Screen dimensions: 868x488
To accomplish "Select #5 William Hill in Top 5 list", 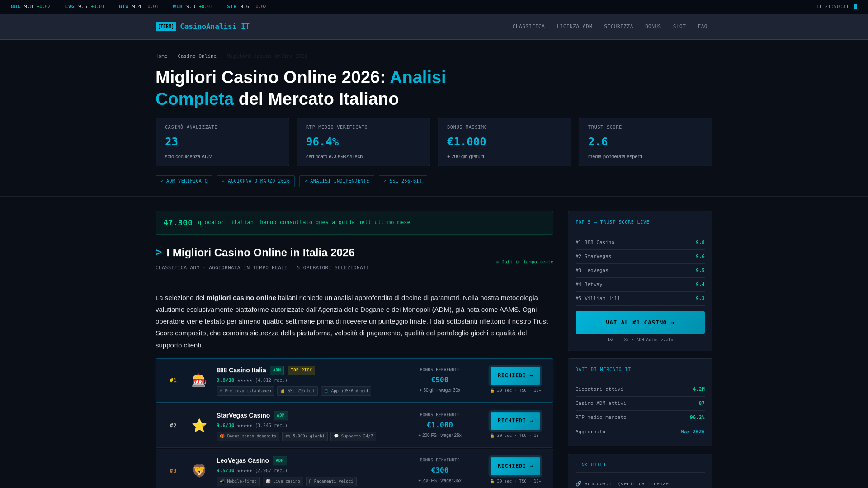I will 640,299.
